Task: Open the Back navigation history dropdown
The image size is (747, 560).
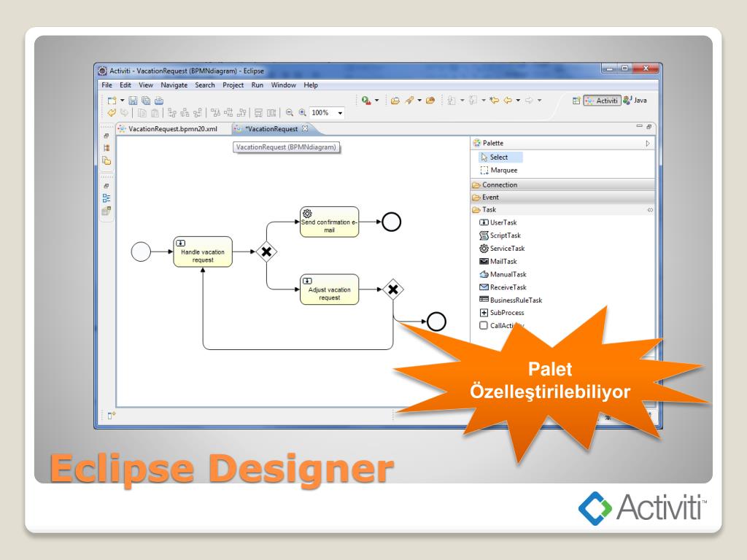Action: (518, 101)
